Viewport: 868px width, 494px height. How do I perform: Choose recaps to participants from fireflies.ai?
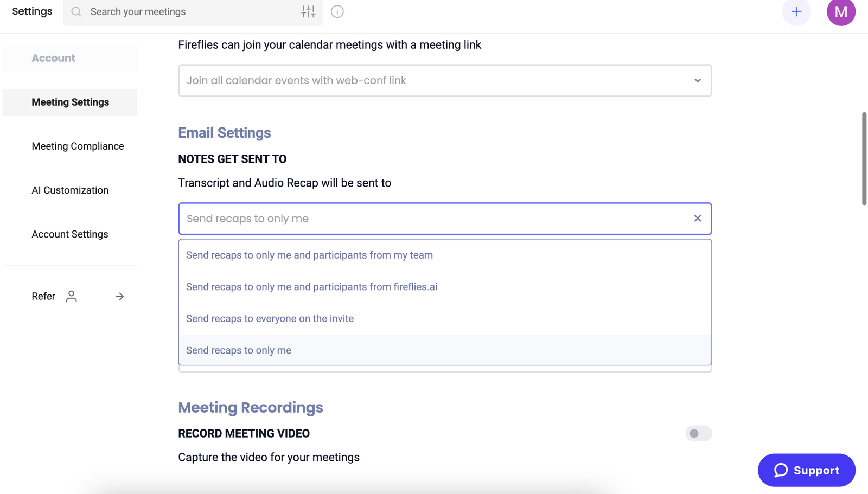coord(311,287)
